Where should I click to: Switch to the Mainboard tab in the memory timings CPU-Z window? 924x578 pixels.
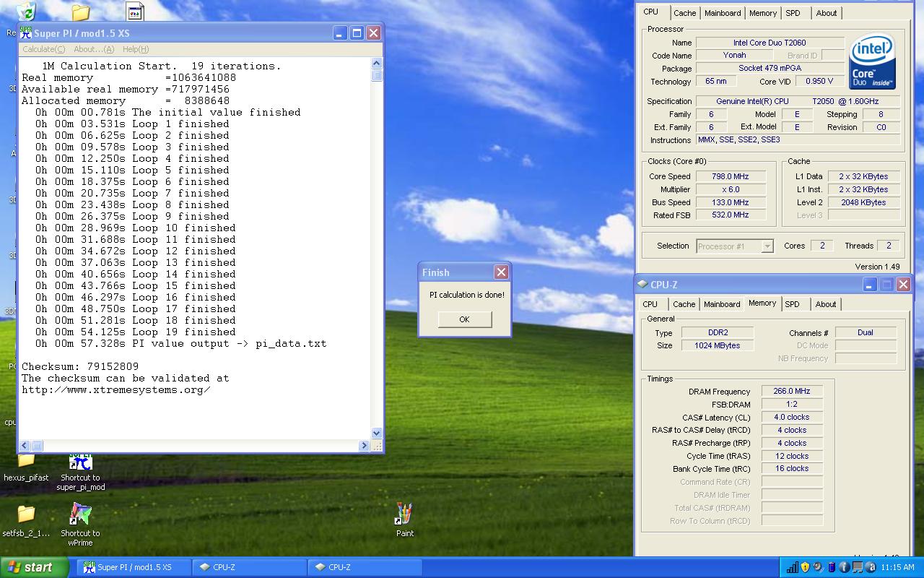tap(722, 304)
